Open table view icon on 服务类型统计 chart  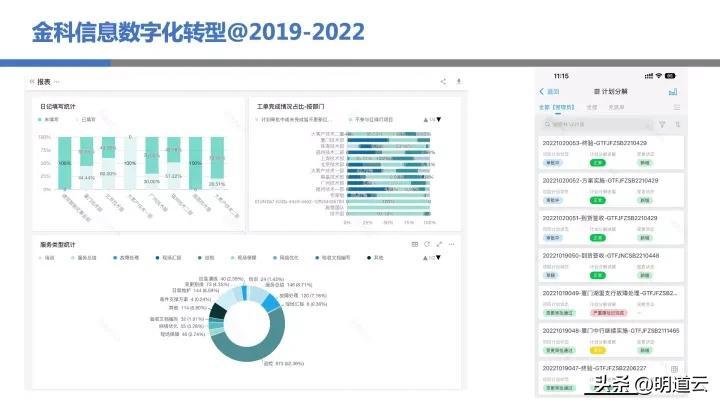click(414, 243)
